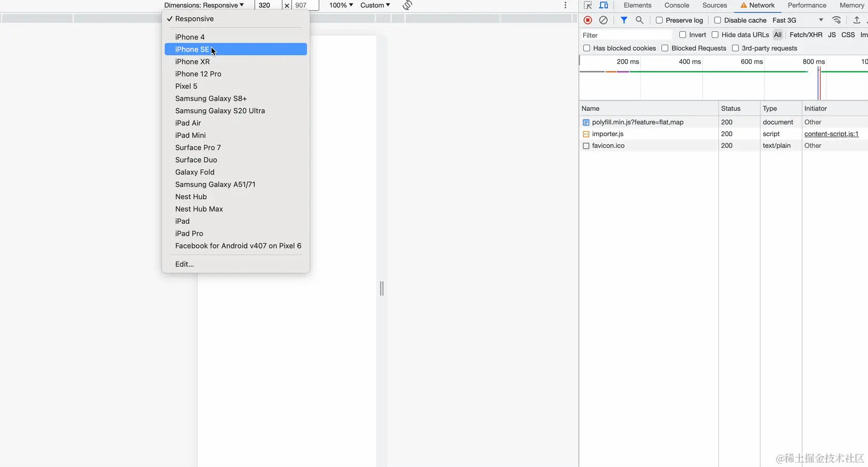Image resolution: width=868 pixels, height=467 pixels.
Task: Check Blocked Requests checkbox
Action: [665, 48]
